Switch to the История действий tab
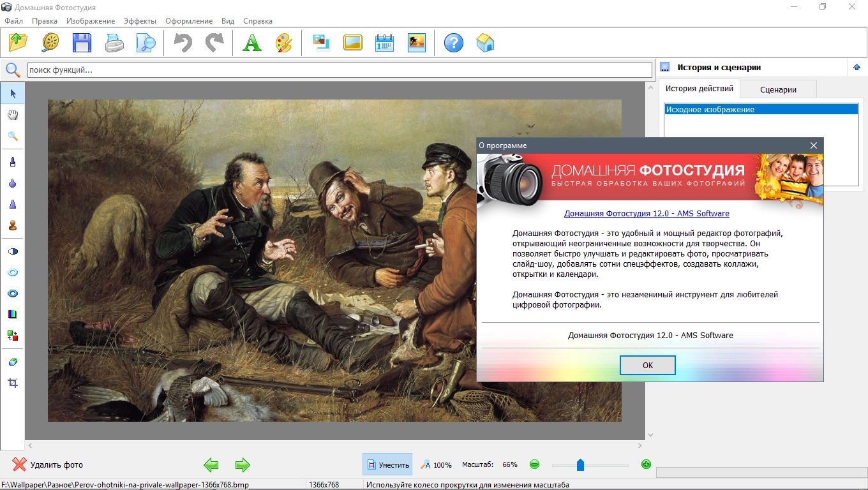The image size is (868, 490). point(700,88)
